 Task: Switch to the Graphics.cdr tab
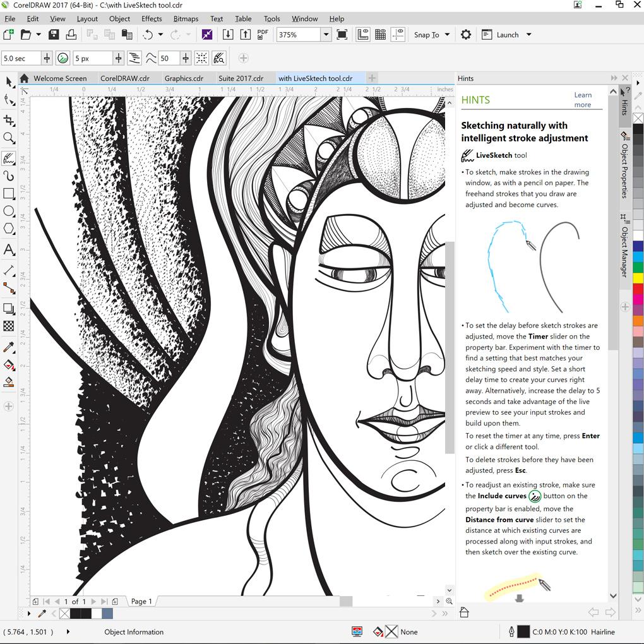[184, 78]
